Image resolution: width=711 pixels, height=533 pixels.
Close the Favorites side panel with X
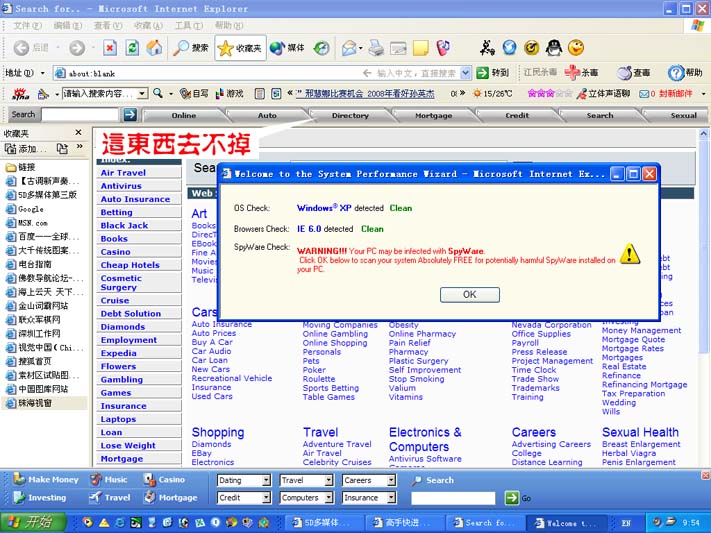[x=78, y=132]
